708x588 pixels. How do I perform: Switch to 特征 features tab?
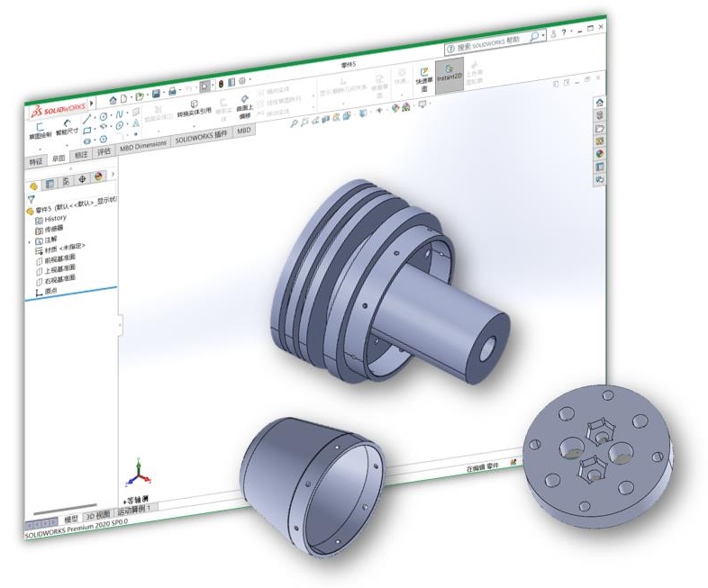click(x=36, y=161)
